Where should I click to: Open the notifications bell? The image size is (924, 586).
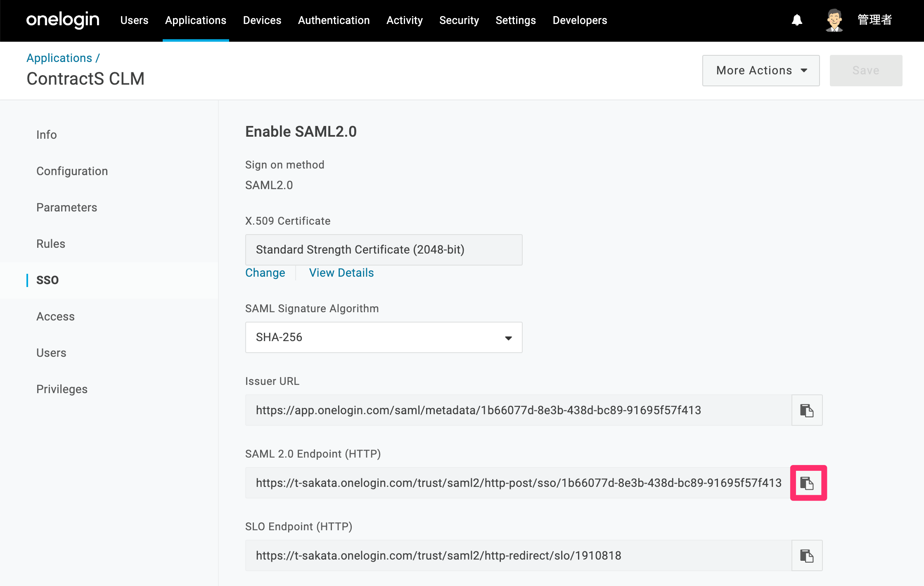pyautogui.click(x=797, y=20)
